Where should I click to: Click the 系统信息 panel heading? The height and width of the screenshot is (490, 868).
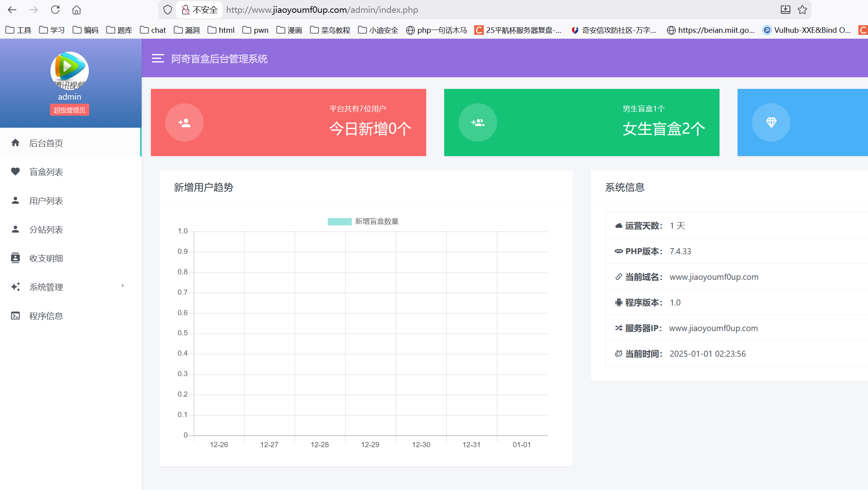[625, 187]
